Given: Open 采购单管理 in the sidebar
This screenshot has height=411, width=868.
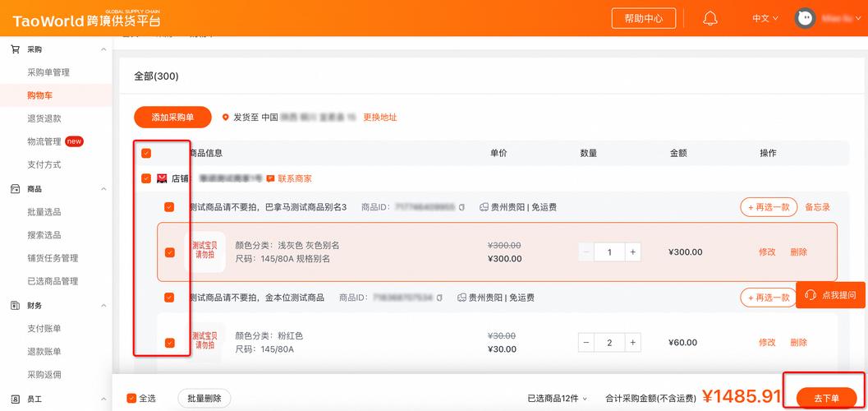Looking at the screenshot, I should [48, 72].
